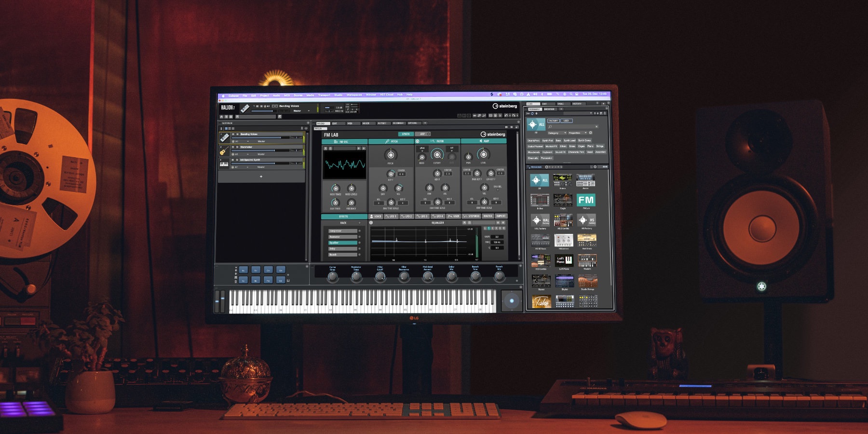Click the piano icon on Init Spectral Synth slot
The image size is (868, 434).
(x=224, y=163)
